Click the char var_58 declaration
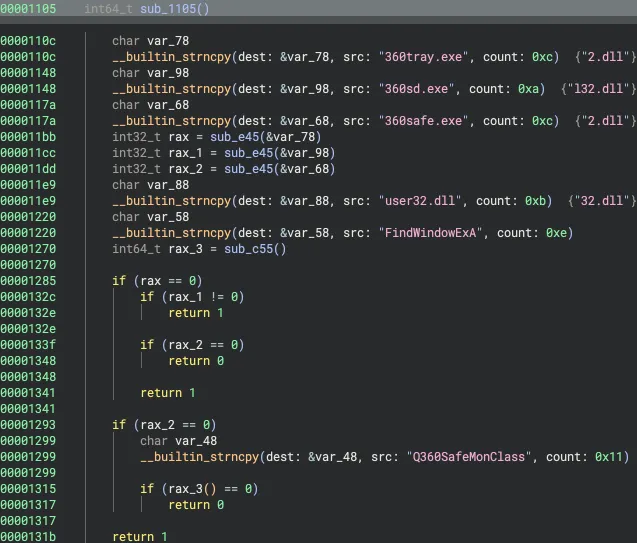The width and height of the screenshot is (637, 543). (150, 216)
